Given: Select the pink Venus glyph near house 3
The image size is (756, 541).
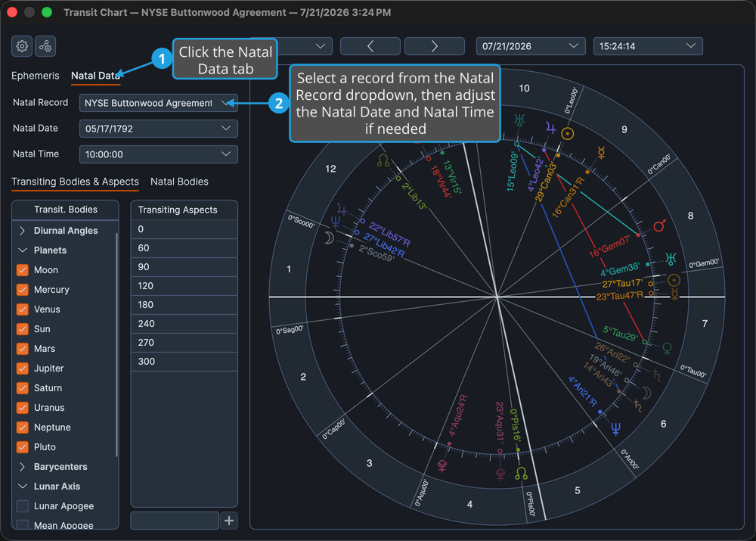Looking at the screenshot, I should tap(442, 465).
